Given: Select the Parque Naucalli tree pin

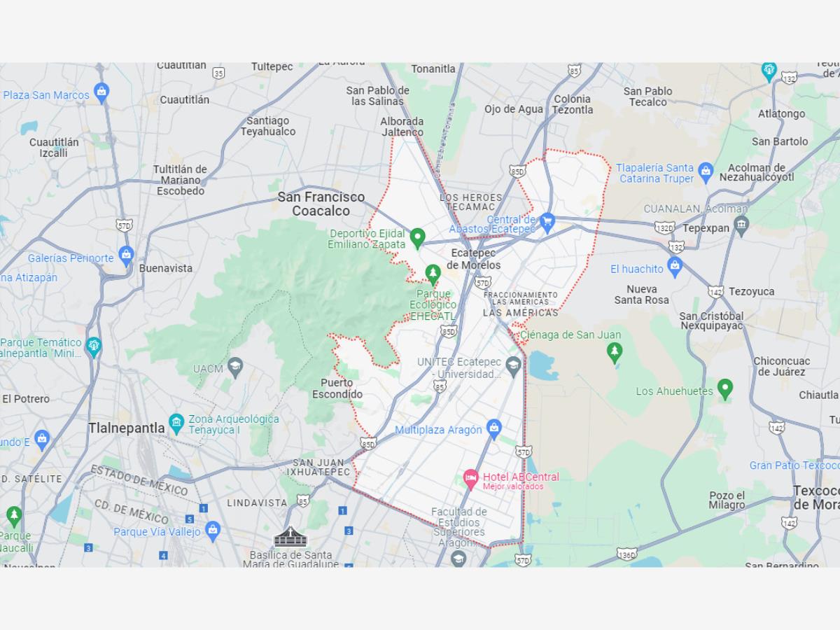Looking at the screenshot, I should (14, 517).
